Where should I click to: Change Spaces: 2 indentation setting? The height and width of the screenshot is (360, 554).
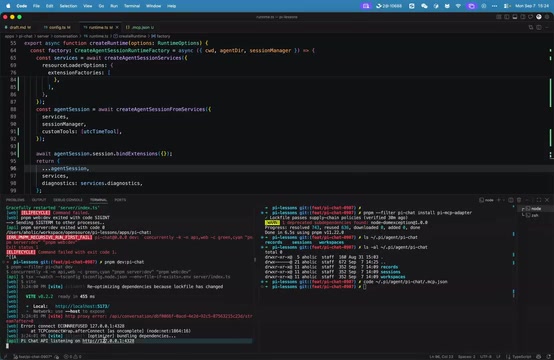pyautogui.click(x=466, y=356)
